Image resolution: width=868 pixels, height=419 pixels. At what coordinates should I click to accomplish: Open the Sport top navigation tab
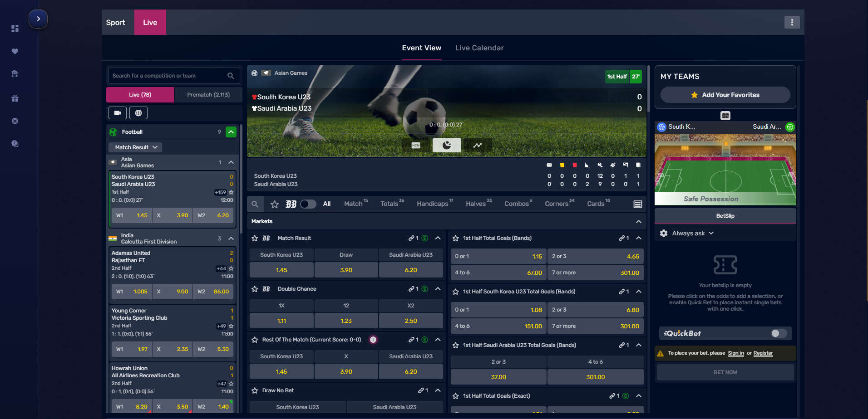116,22
